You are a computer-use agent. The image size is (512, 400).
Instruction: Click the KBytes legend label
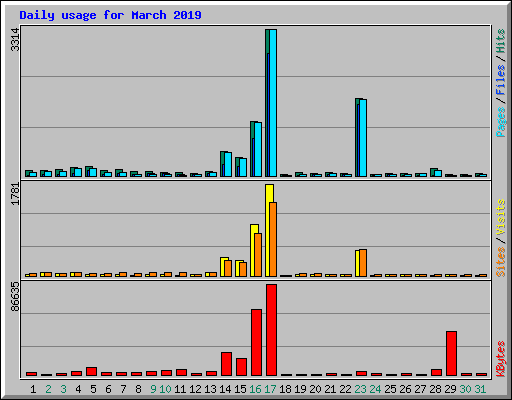click(500, 359)
